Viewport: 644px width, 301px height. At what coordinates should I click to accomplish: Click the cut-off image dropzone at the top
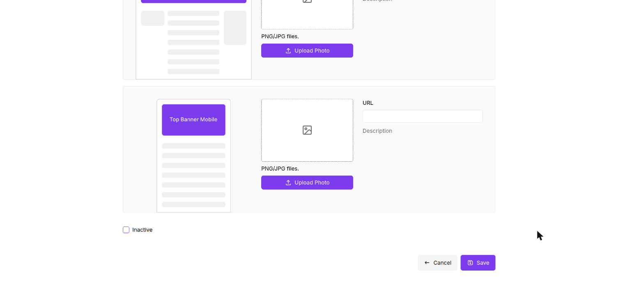point(307,14)
